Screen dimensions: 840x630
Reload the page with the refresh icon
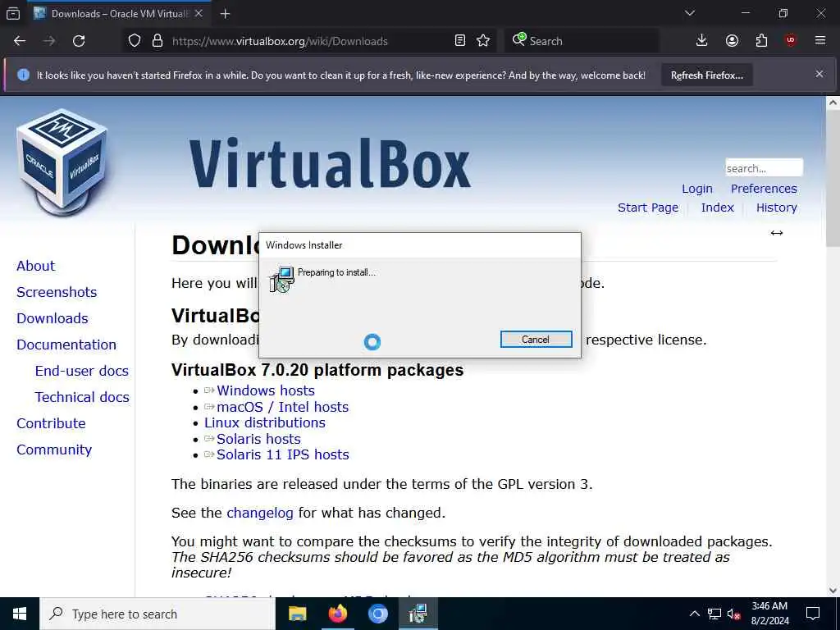(x=79, y=41)
